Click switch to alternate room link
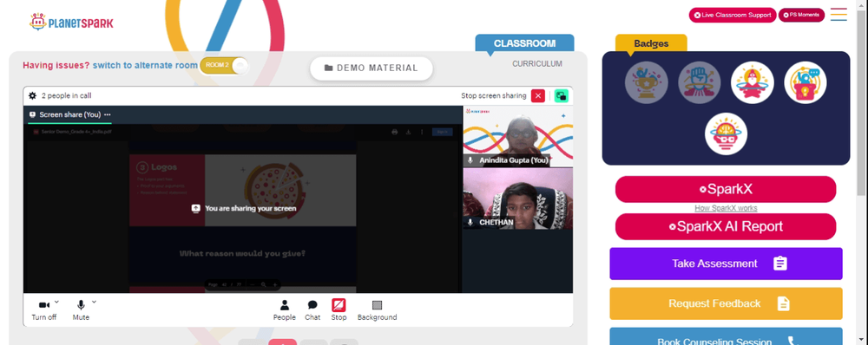The height and width of the screenshot is (345, 868). pyautogui.click(x=145, y=65)
